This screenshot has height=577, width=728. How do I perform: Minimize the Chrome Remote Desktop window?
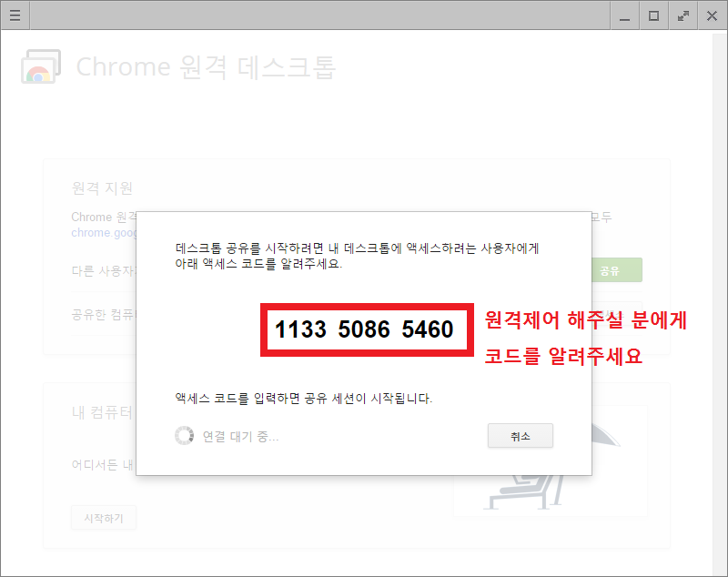point(625,15)
